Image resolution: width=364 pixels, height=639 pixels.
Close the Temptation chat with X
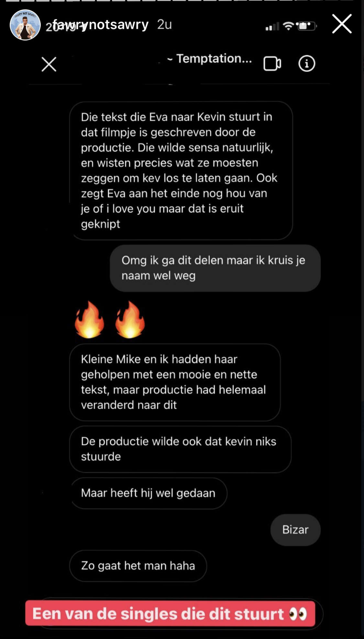point(49,64)
